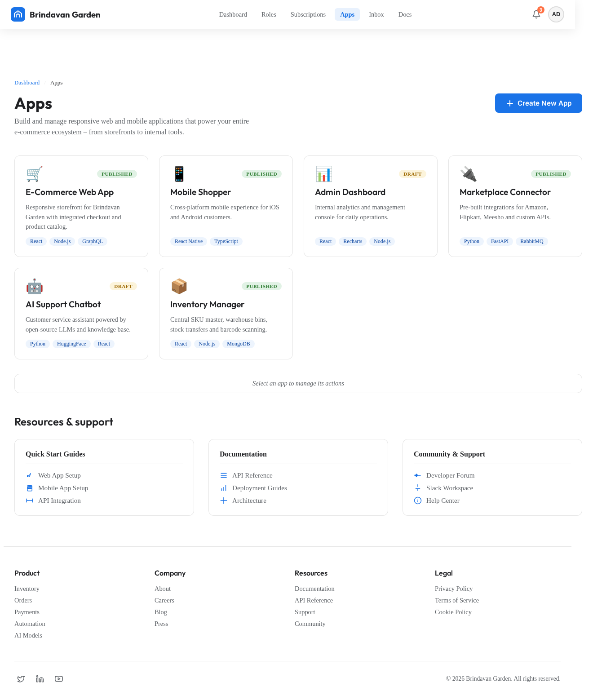
Task: Follow the Dashboard breadcrumb link
Action: click(27, 83)
